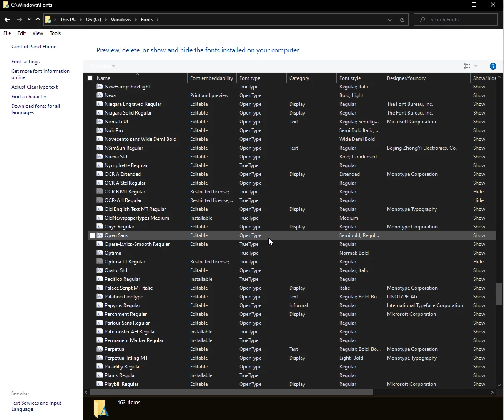Open Control Panel Home link
The width and height of the screenshot is (504, 420).
coord(34,47)
